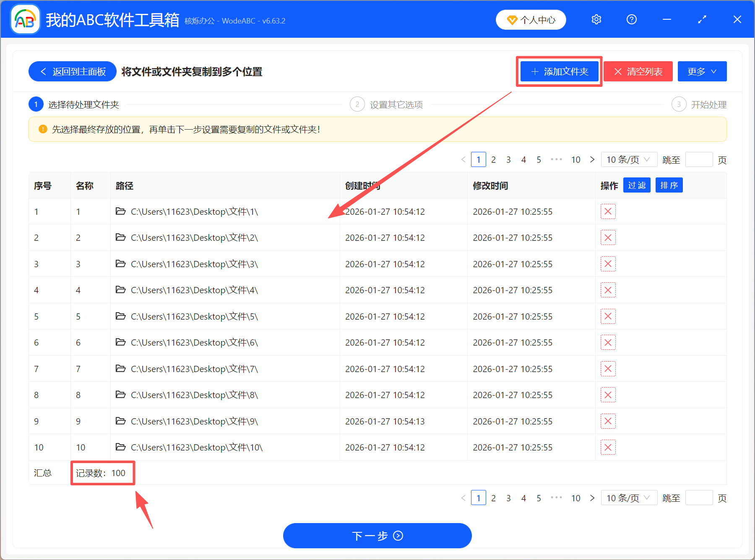Click the 跳至 page number input field
Screen dimensions: 755x560
(x=699, y=159)
